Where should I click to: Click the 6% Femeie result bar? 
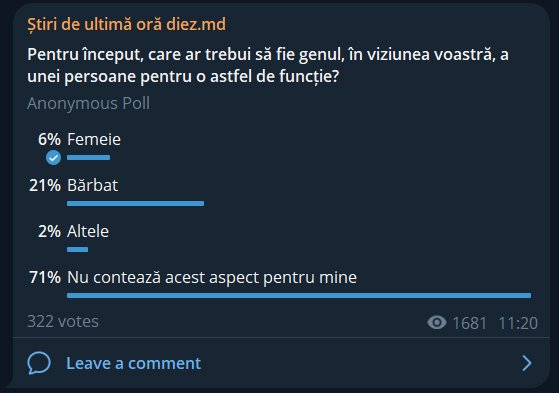point(88,158)
